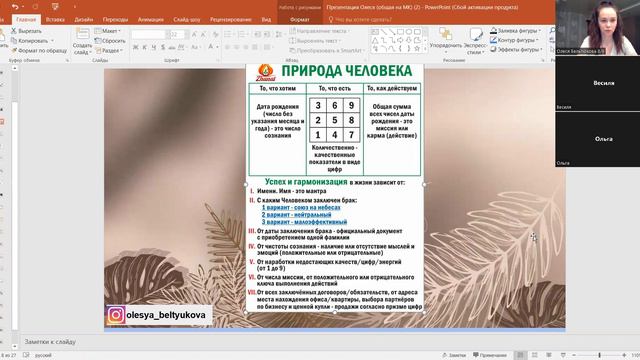Toggle Примечания comments in status bar
The image size is (640, 360).
[490, 355]
